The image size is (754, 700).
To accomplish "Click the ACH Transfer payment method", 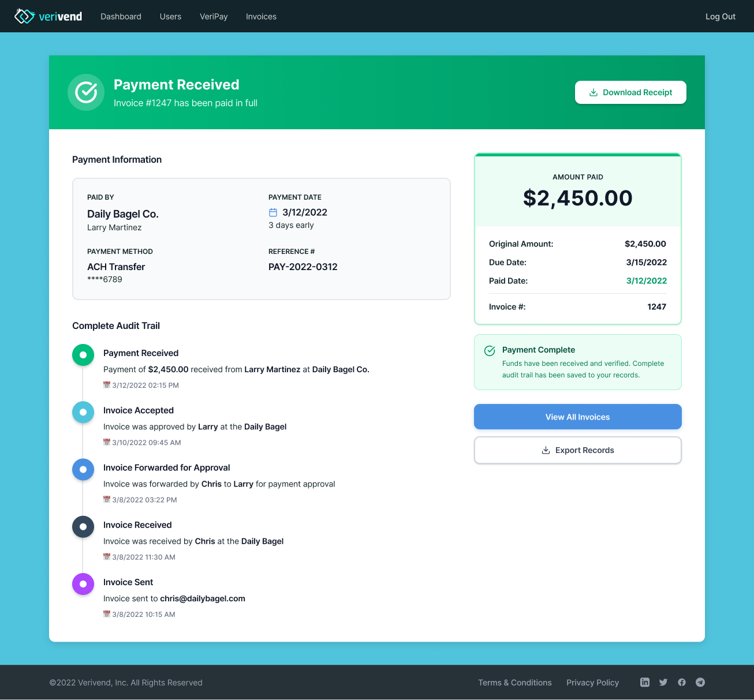I will [116, 267].
